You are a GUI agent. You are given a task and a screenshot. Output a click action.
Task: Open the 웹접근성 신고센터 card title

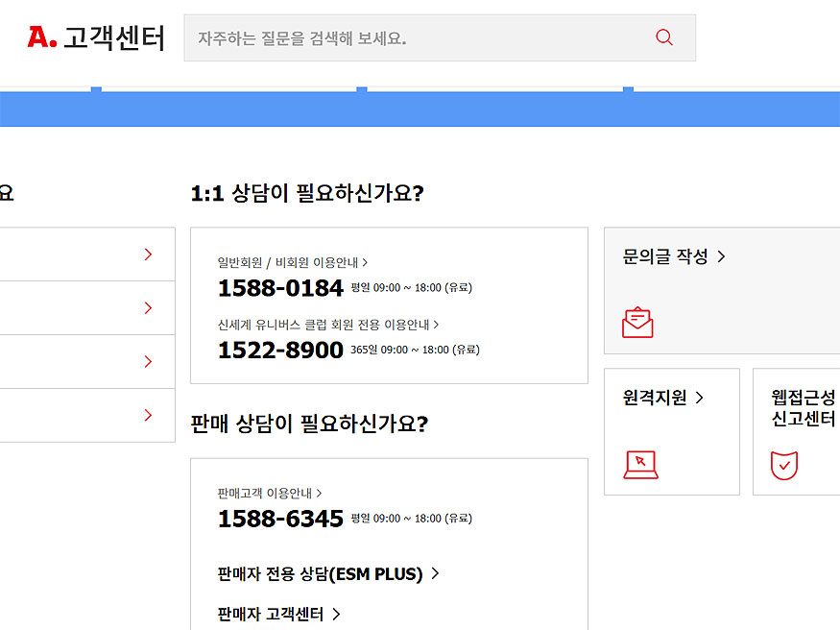tap(804, 408)
